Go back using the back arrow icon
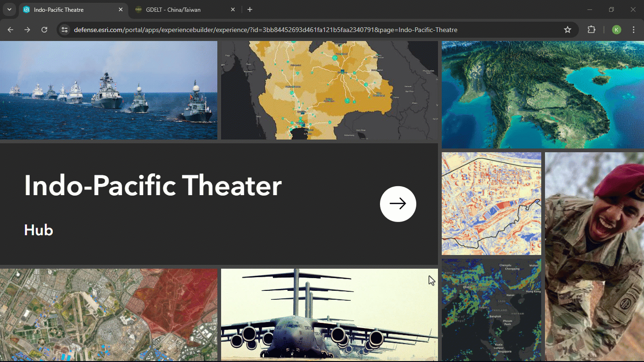This screenshot has width=644, height=362. tap(10, 29)
